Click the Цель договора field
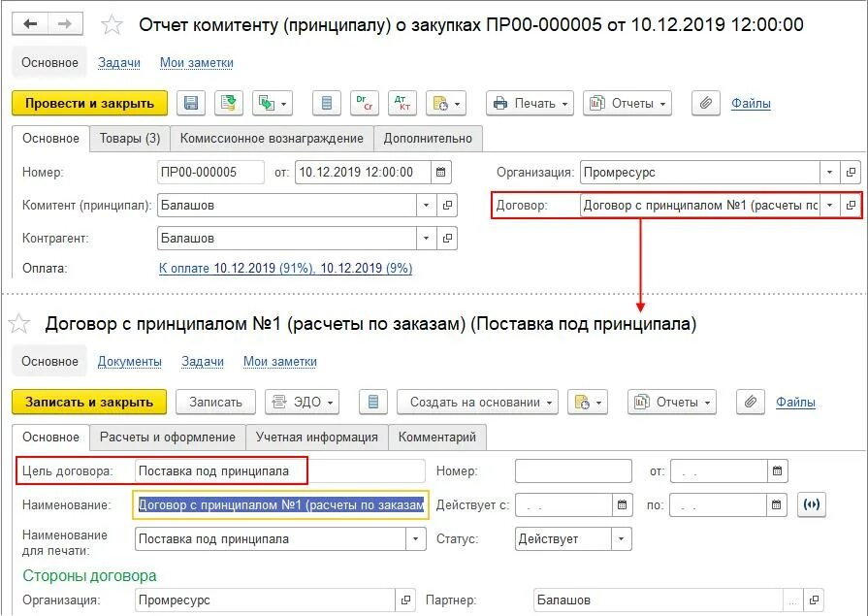868x616 pixels. (280, 471)
